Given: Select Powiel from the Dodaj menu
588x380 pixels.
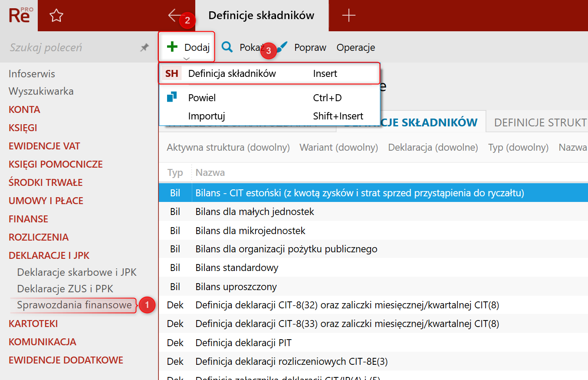Looking at the screenshot, I should tap(269, 98).
